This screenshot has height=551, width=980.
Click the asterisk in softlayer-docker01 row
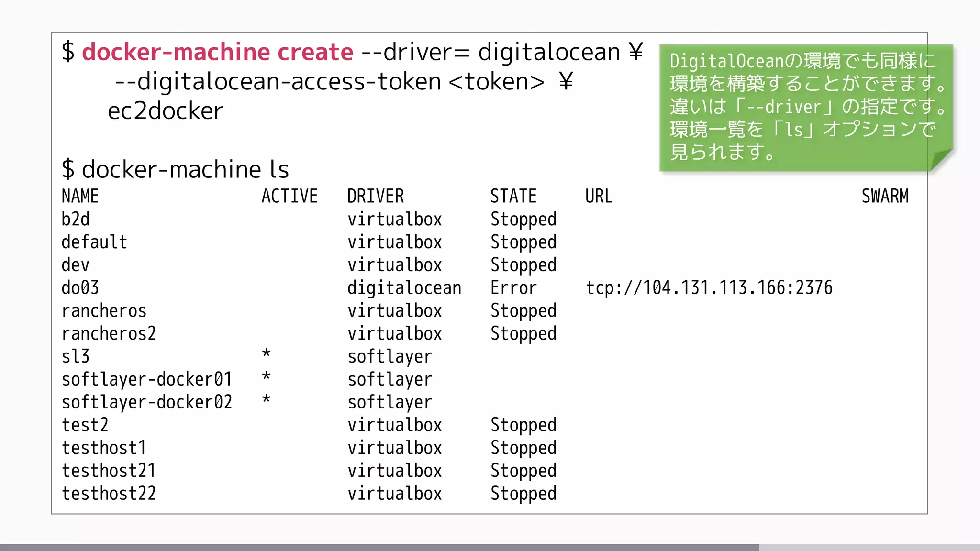pos(267,377)
